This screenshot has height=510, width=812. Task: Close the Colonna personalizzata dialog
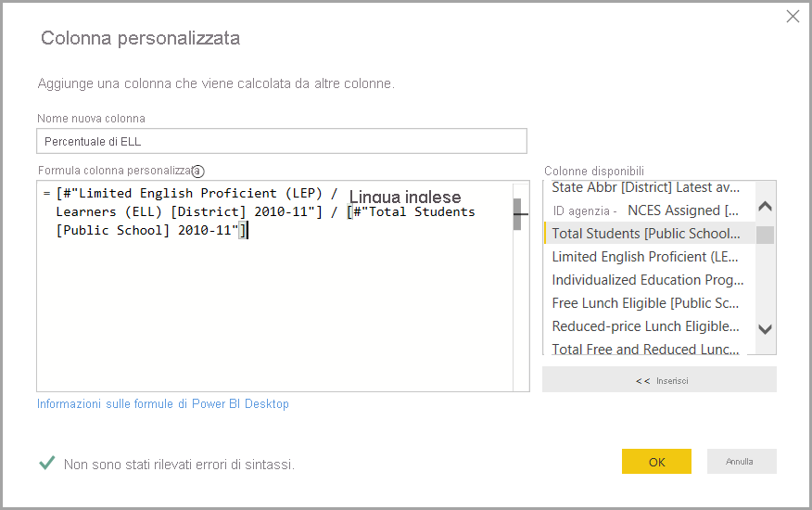(x=793, y=16)
